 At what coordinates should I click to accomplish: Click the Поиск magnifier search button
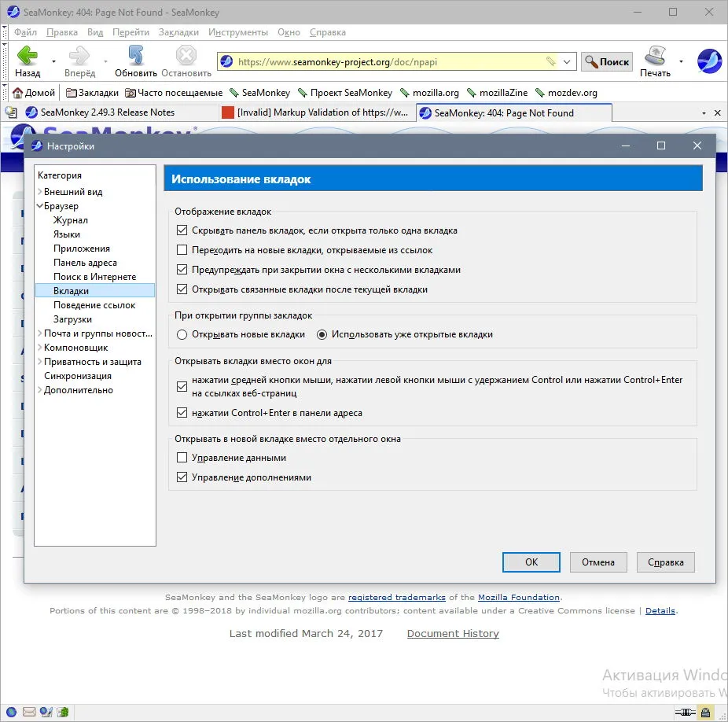click(607, 62)
